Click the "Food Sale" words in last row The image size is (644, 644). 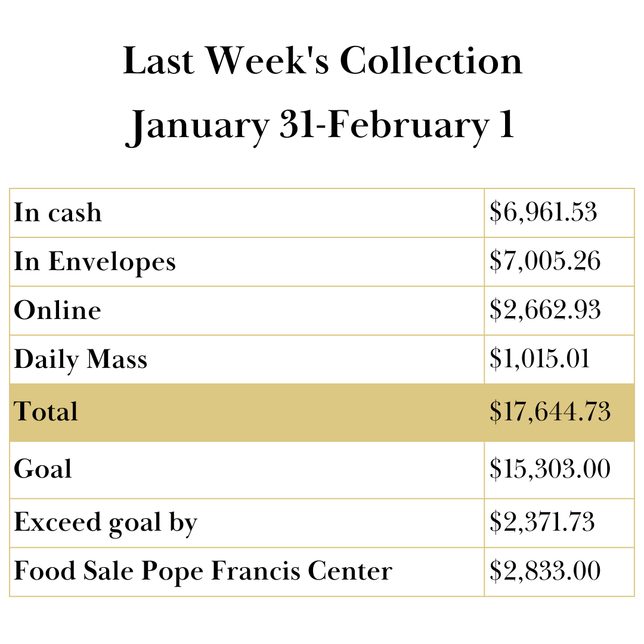74,571
